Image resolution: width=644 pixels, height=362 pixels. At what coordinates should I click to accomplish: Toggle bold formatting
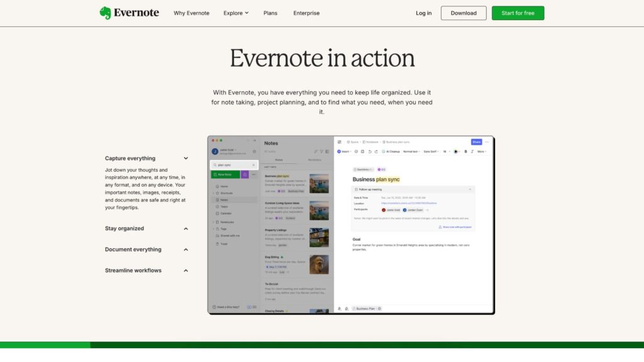pos(466,151)
